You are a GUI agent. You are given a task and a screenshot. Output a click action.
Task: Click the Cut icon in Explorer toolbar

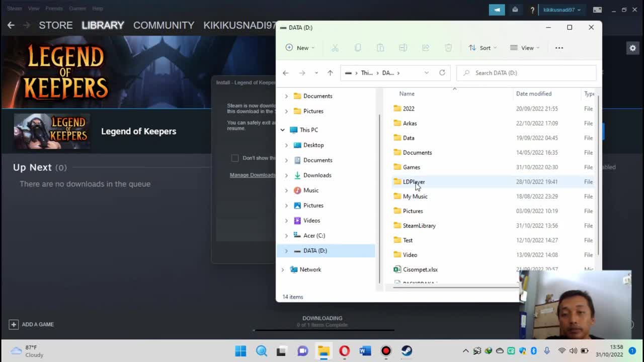pyautogui.click(x=335, y=48)
